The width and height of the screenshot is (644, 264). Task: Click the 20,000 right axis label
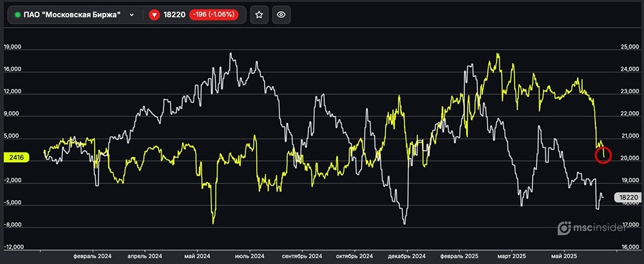tap(630, 158)
